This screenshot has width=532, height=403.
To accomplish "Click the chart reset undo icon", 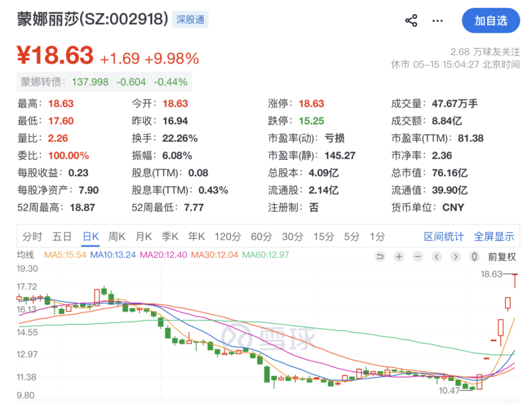I will pyautogui.click(x=380, y=257).
